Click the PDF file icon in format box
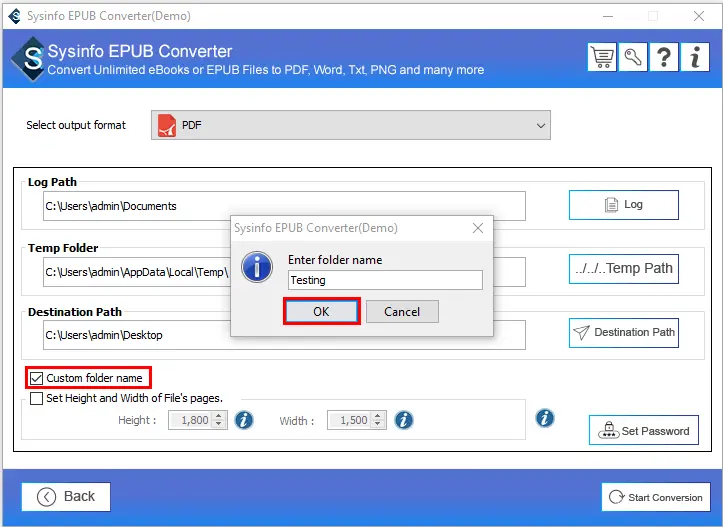The width and height of the screenshot is (723, 527). click(x=167, y=125)
